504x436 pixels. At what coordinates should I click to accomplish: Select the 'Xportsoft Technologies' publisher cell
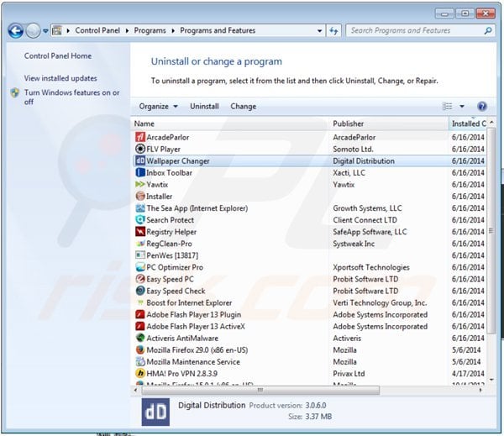pyautogui.click(x=371, y=267)
